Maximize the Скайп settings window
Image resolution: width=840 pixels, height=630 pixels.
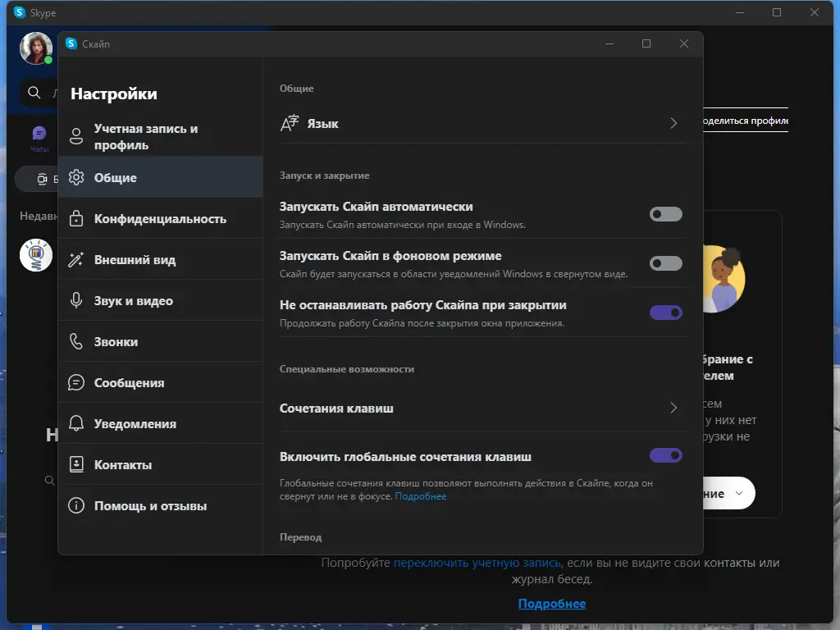point(646,43)
